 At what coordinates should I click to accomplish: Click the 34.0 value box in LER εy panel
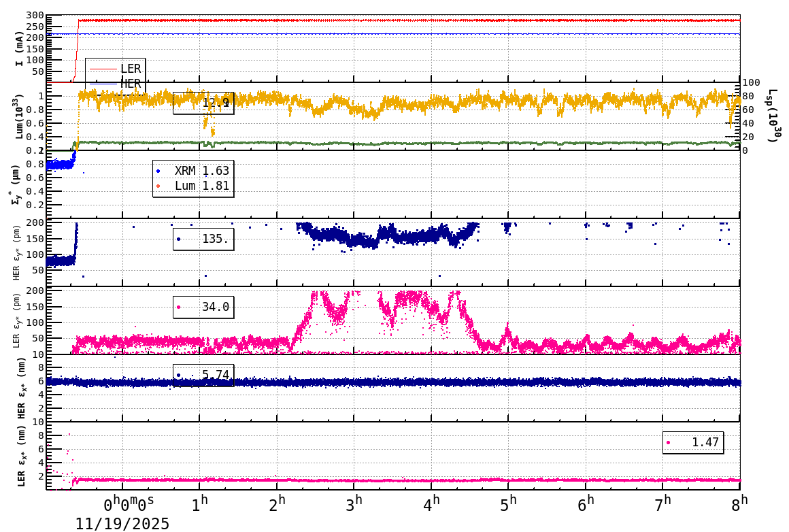point(203,307)
